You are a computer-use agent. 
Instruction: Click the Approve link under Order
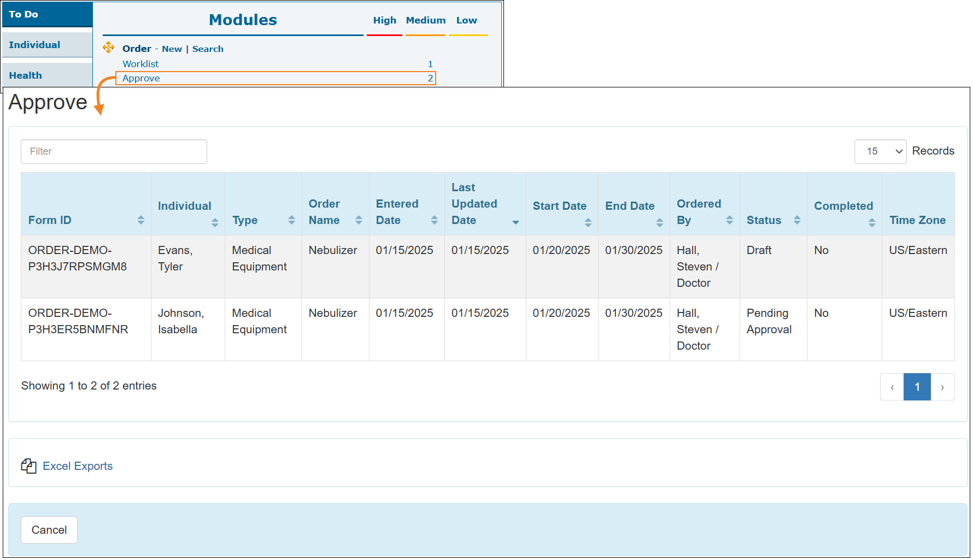click(x=141, y=78)
